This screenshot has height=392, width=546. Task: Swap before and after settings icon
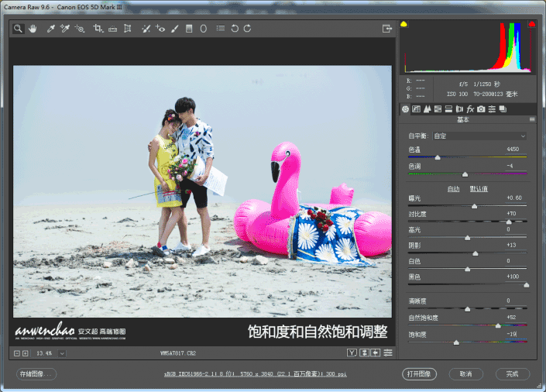(x=364, y=353)
